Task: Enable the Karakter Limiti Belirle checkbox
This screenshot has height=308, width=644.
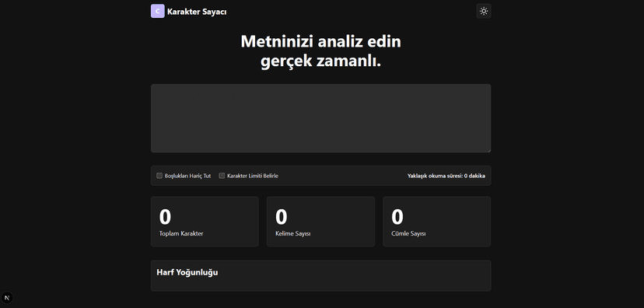Action: coord(222,176)
